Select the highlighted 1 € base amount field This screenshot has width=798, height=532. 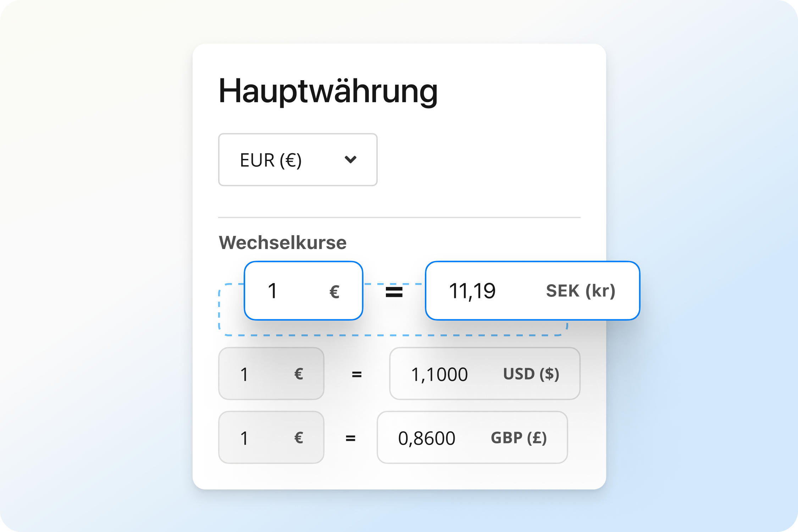(304, 291)
